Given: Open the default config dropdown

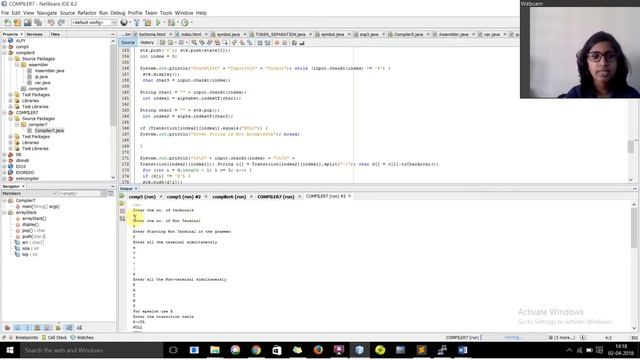Looking at the screenshot, I should tap(94, 23).
